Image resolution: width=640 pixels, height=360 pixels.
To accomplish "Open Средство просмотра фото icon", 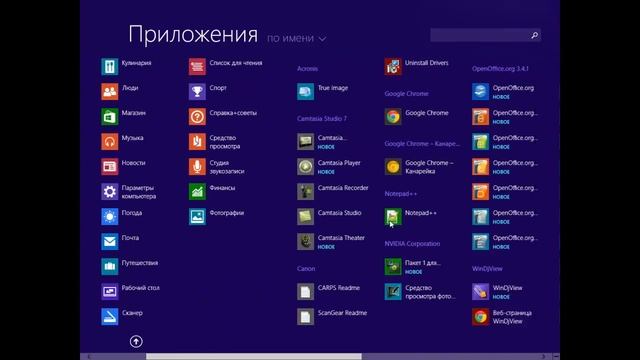I will click(393, 291).
